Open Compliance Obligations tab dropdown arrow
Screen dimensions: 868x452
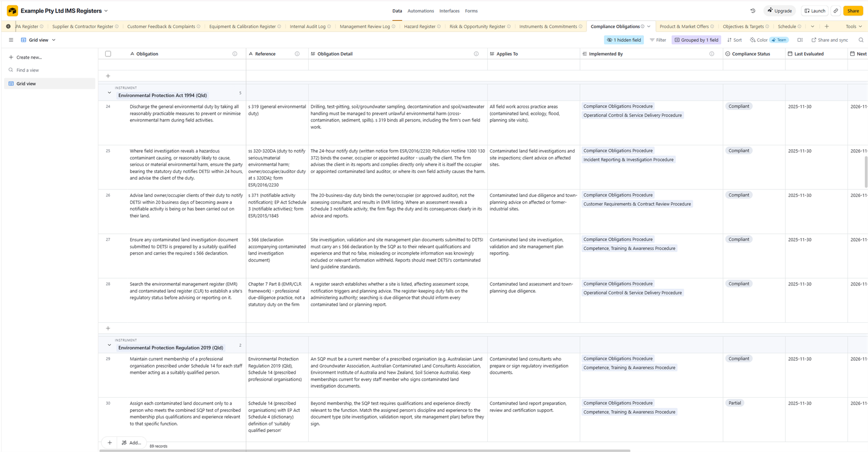point(649,27)
